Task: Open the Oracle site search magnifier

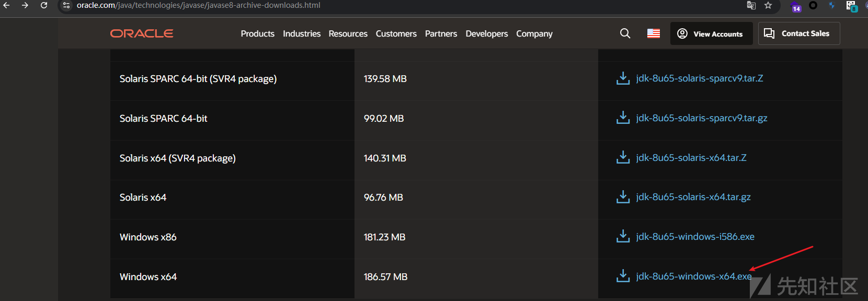Action: pos(625,33)
